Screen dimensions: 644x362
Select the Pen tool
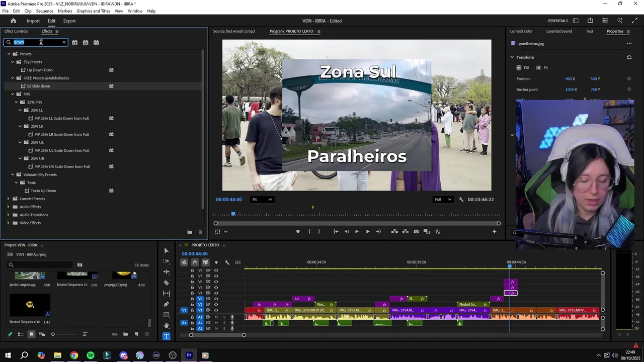pos(167,304)
